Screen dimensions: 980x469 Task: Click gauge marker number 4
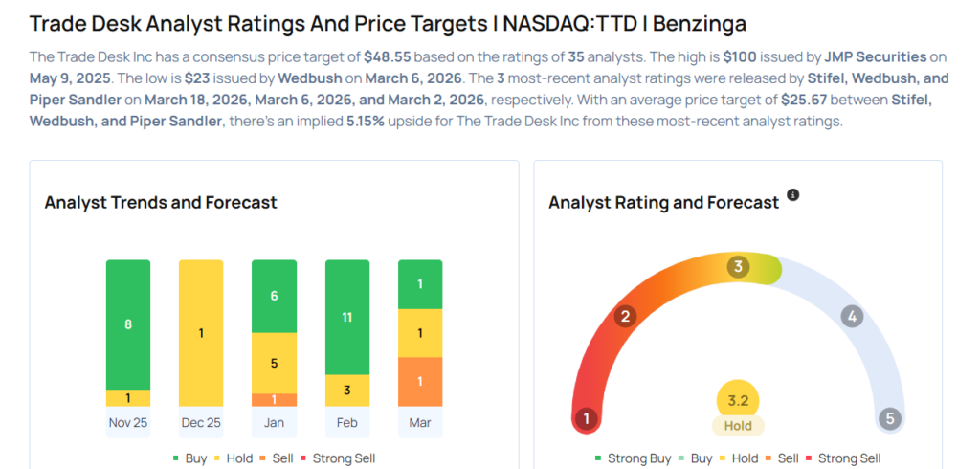(x=851, y=317)
